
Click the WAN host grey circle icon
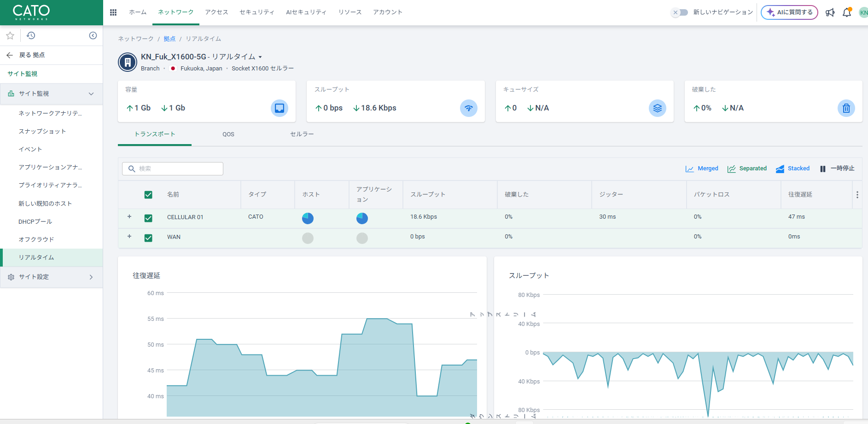[x=308, y=238]
